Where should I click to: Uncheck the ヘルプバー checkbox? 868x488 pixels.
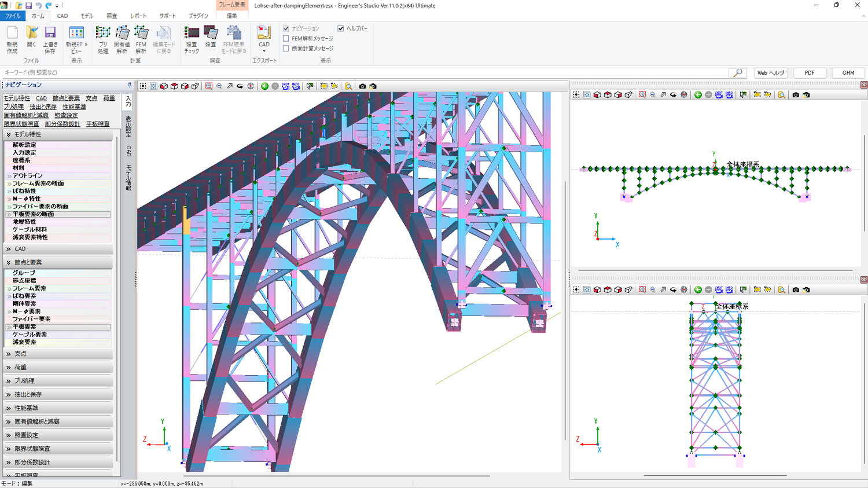pyautogui.click(x=341, y=28)
